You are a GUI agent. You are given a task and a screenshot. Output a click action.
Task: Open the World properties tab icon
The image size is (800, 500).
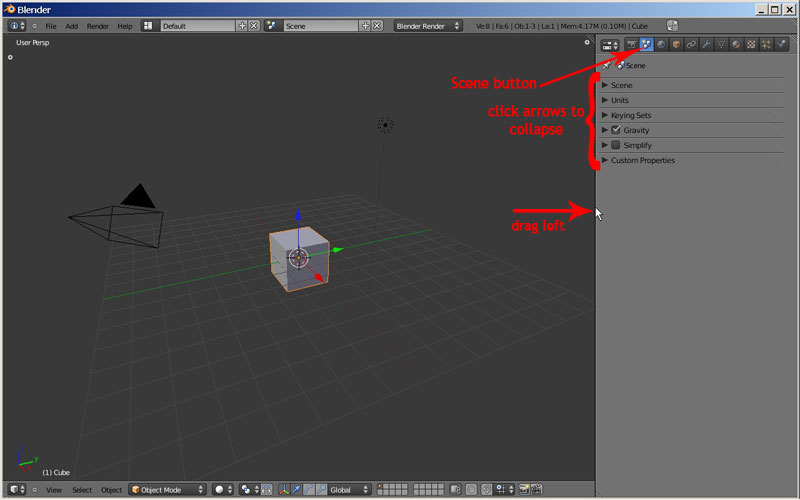pyautogui.click(x=662, y=45)
